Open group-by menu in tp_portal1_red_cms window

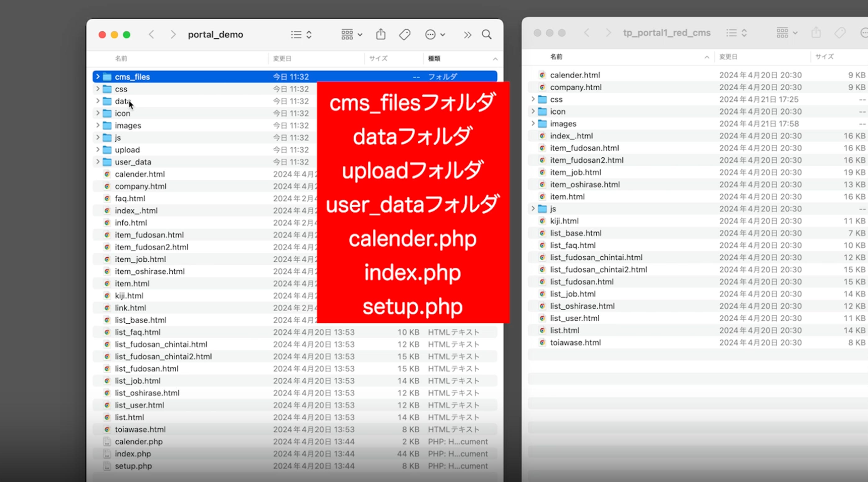pyautogui.click(x=787, y=33)
